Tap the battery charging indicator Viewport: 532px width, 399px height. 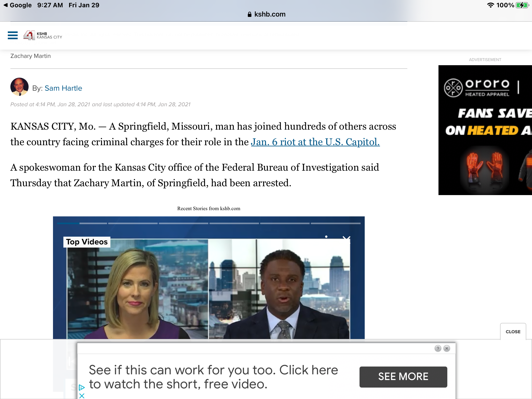coord(522,5)
